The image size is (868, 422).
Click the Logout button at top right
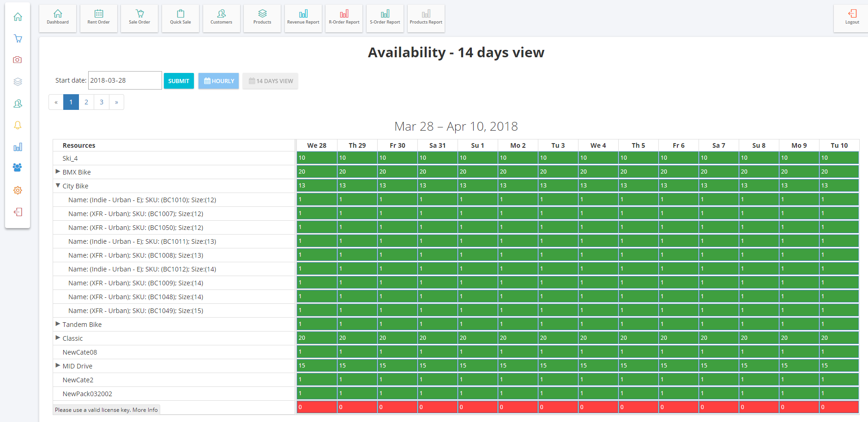[x=852, y=18]
